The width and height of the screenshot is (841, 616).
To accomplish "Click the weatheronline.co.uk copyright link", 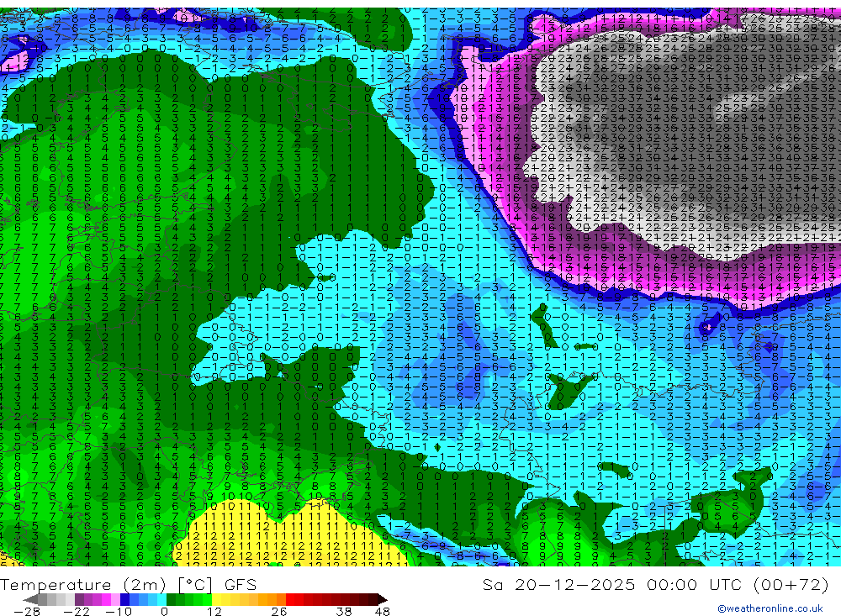I will 770,608.
